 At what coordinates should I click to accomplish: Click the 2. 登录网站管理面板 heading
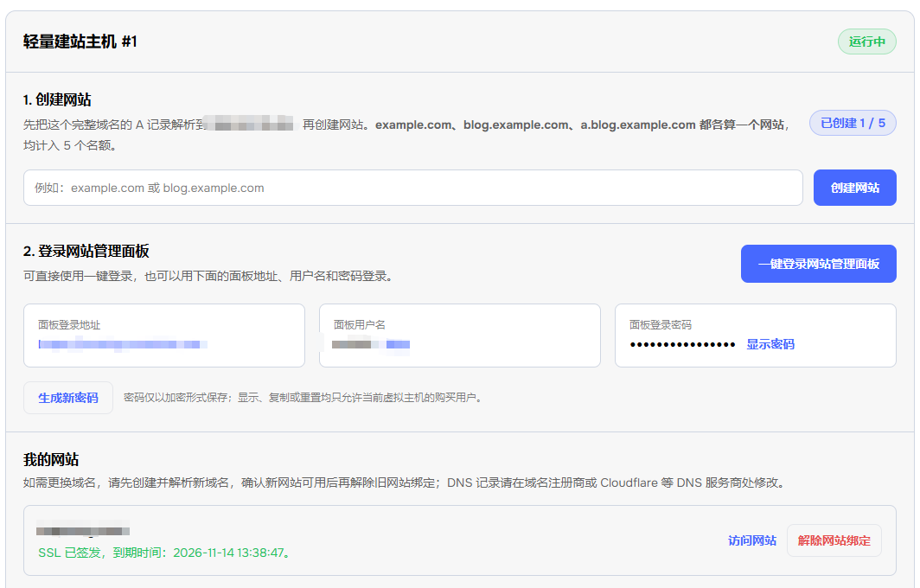click(86, 251)
